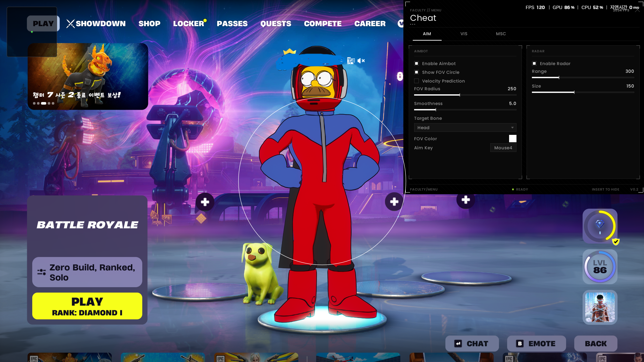Open the SHOP tab
The height and width of the screenshot is (362, 644).
pos(149,23)
